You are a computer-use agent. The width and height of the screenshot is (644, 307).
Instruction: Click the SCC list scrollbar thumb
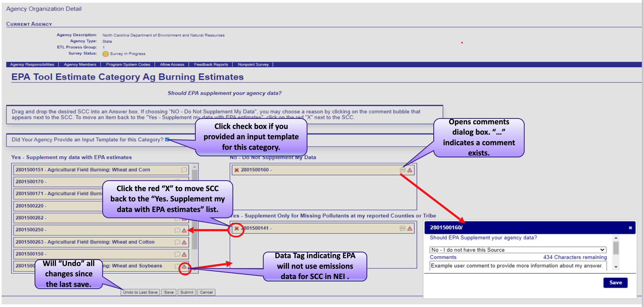click(x=195, y=209)
